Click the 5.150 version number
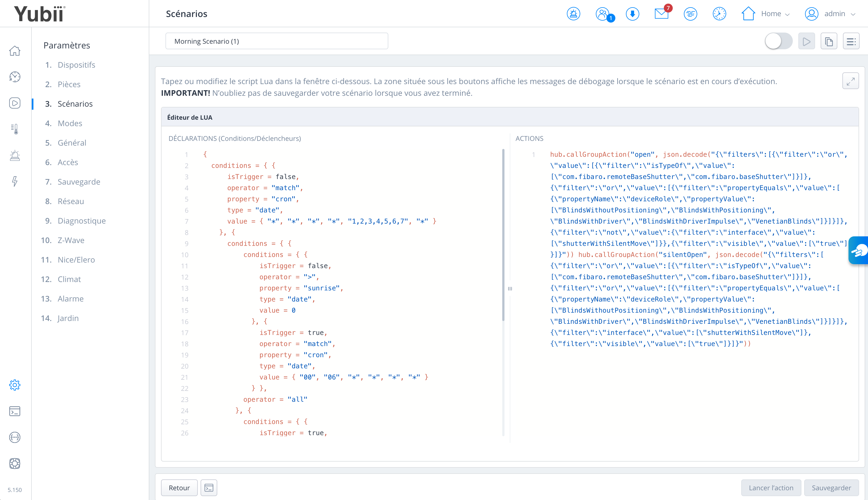The image size is (868, 500). tap(14, 490)
